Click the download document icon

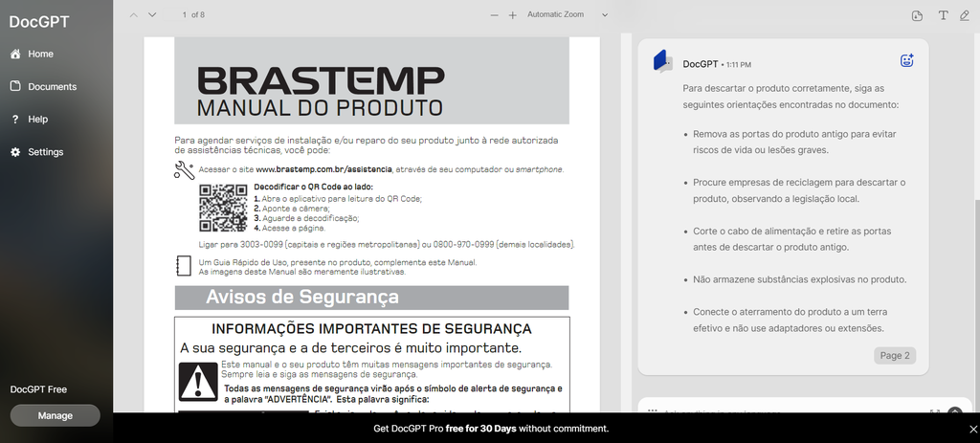pyautogui.click(x=917, y=15)
